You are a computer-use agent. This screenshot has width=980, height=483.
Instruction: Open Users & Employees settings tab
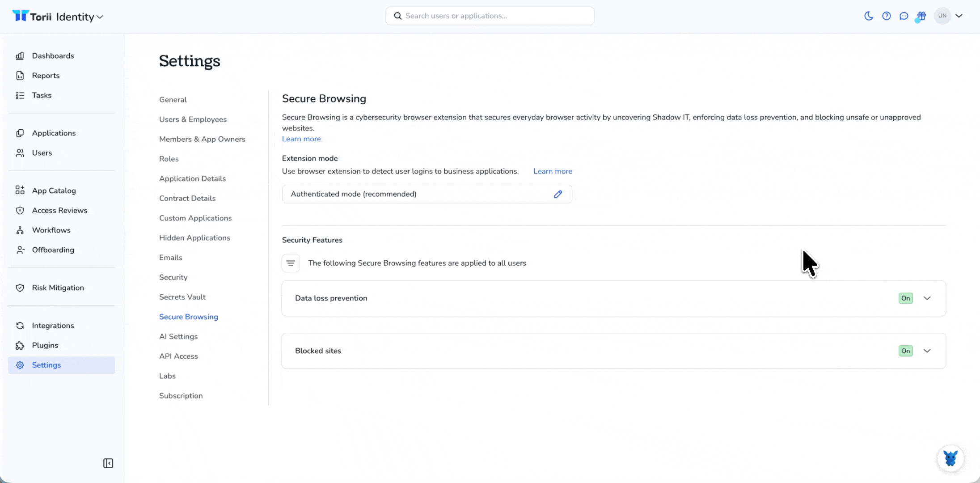(x=193, y=119)
